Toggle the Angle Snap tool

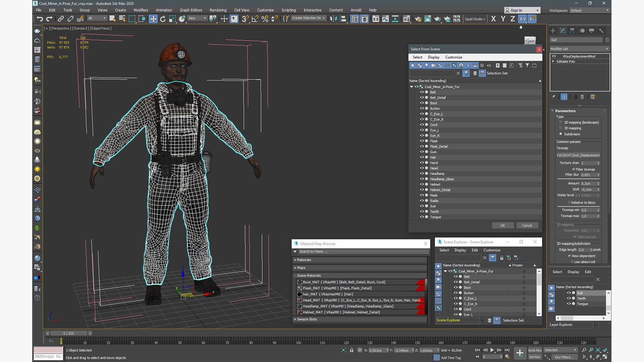click(x=255, y=19)
